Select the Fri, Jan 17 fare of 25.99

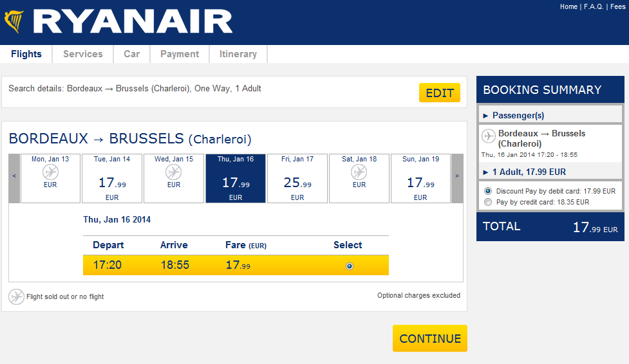(297, 178)
